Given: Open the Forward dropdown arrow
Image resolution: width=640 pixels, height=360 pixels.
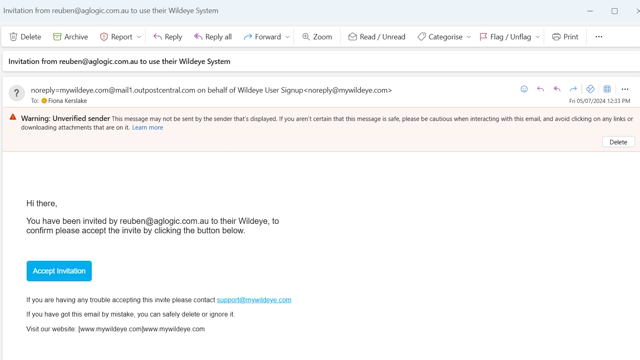Looking at the screenshot, I should tap(287, 37).
